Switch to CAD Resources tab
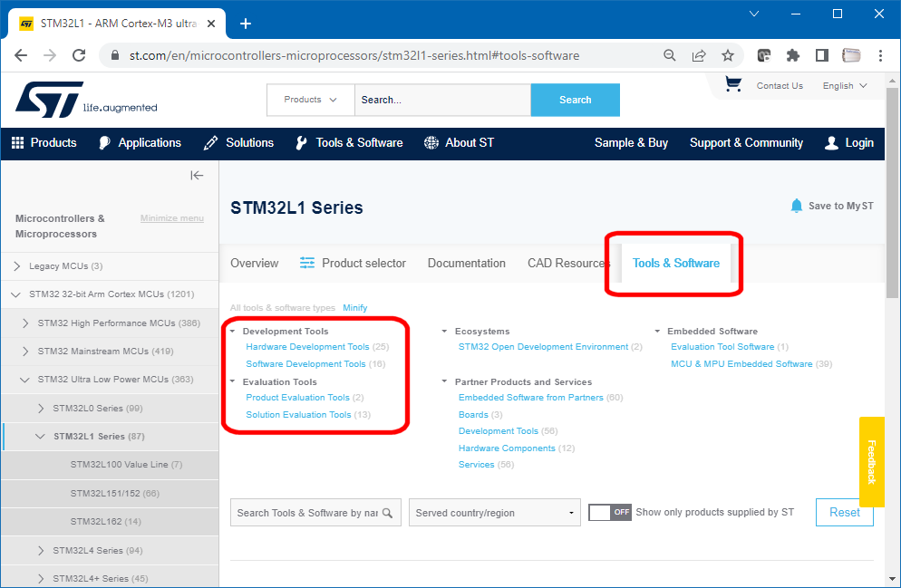The height and width of the screenshot is (588, 901). point(568,263)
